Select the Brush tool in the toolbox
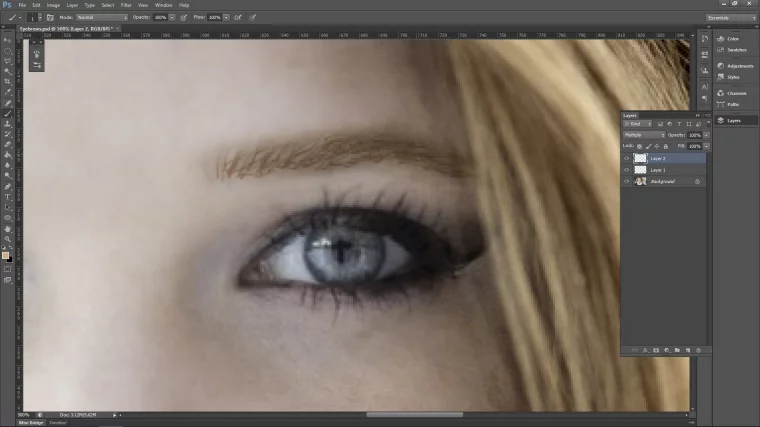The width and height of the screenshot is (760, 427). coord(7,113)
